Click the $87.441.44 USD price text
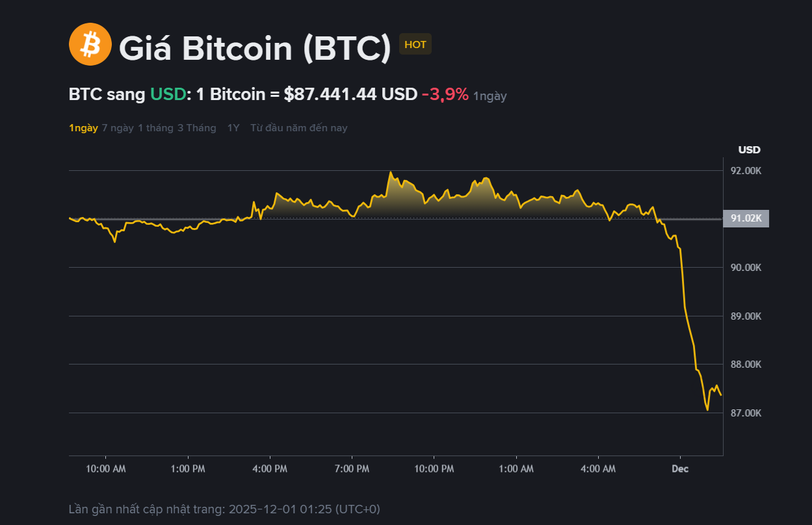The image size is (812, 525). [x=350, y=94]
